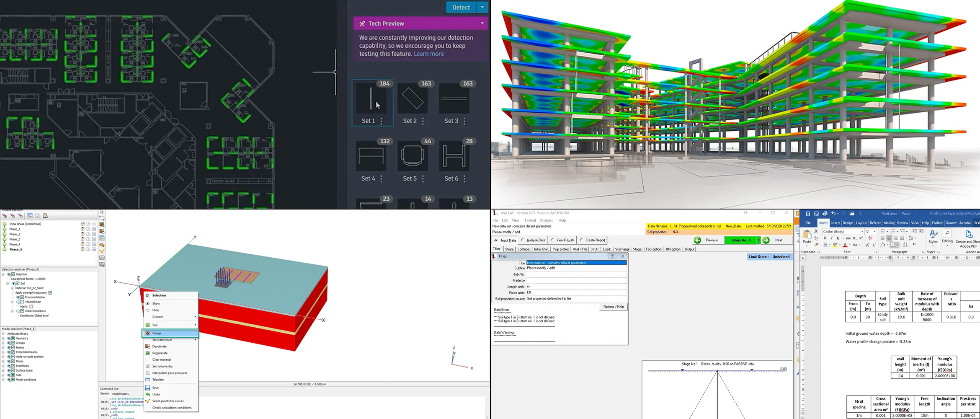Click the Editing button in Word's ribbon
The width and height of the screenshot is (980, 419).
click(x=947, y=237)
